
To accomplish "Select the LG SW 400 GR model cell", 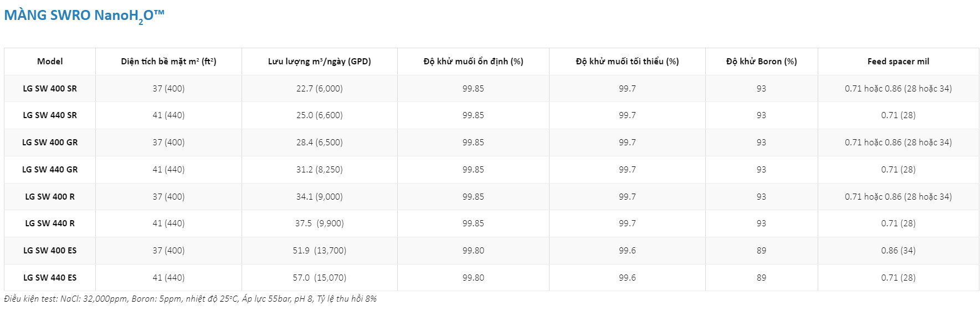I will (50, 143).
